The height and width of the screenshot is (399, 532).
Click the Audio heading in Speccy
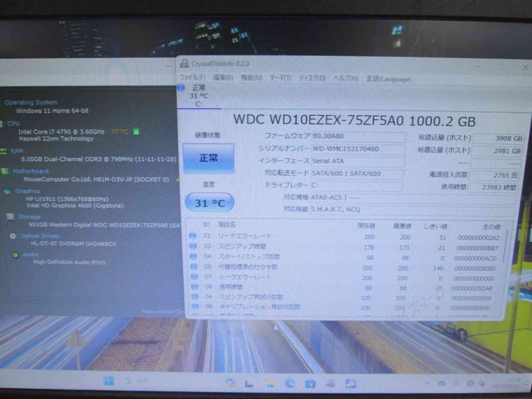(x=31, y=254)
